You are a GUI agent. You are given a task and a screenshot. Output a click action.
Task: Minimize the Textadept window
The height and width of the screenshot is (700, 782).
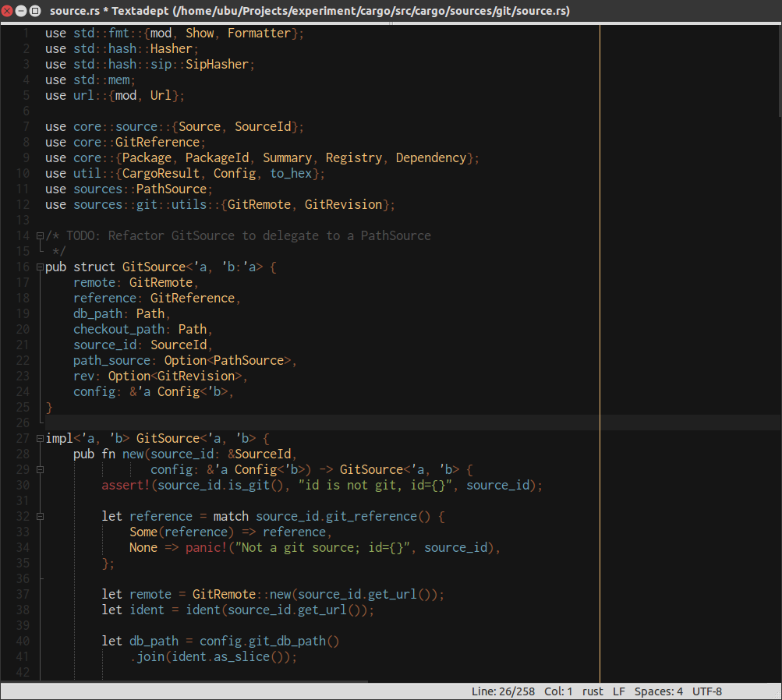21,11
